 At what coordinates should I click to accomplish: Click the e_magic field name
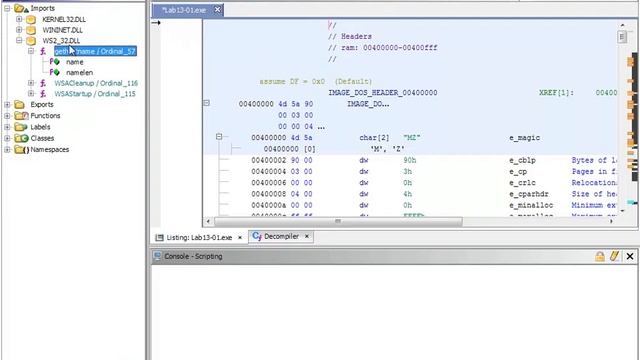[x=524, y=138]
